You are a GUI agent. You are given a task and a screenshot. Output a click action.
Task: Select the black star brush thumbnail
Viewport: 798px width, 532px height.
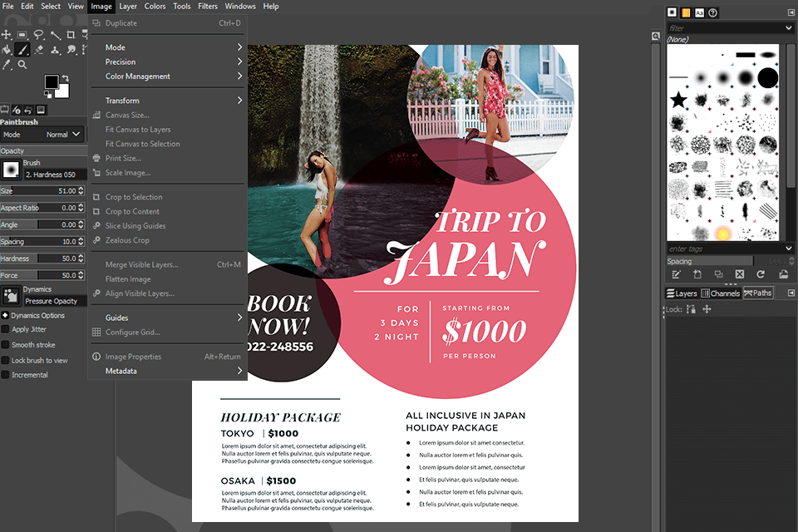point(678,101)
